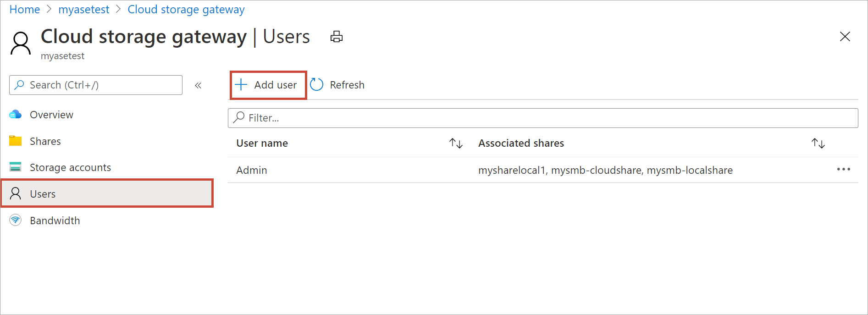Open the ellipsis menu for Admin row
868x315 pixels.
pos(843,169)
